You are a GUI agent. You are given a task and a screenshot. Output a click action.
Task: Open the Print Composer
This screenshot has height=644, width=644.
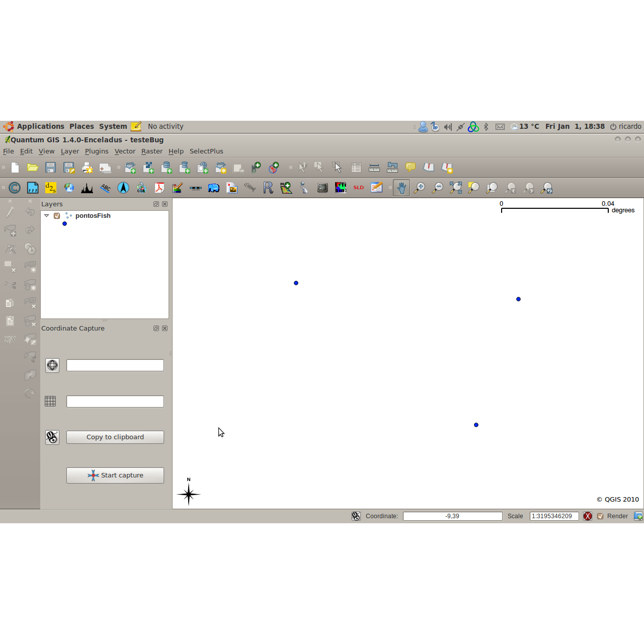[87, 167]
